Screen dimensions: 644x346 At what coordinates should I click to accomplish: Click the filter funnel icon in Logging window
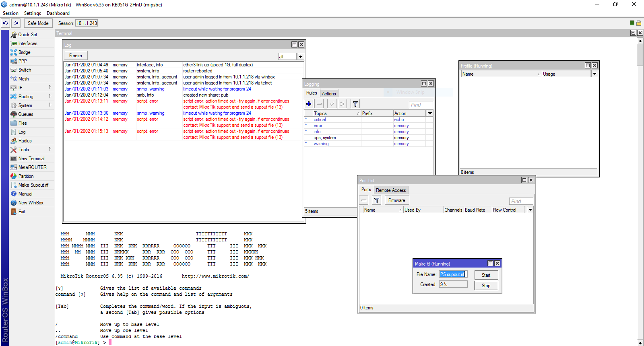coord(355,104)
